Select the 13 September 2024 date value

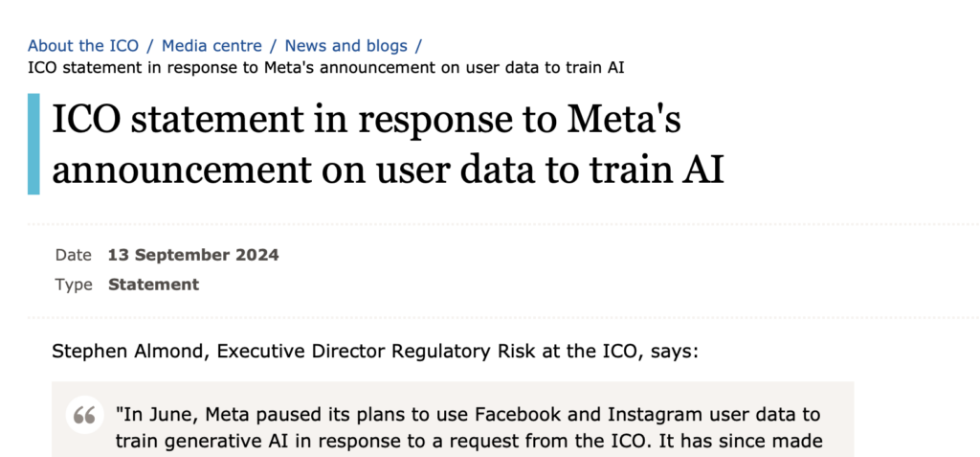coord(193,256)
